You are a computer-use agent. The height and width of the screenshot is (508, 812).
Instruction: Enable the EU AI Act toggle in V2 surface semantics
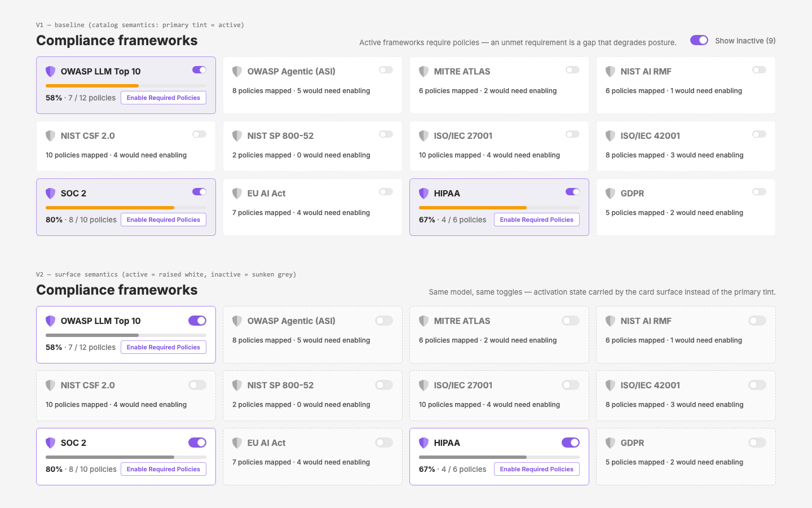tap(384, 443)
